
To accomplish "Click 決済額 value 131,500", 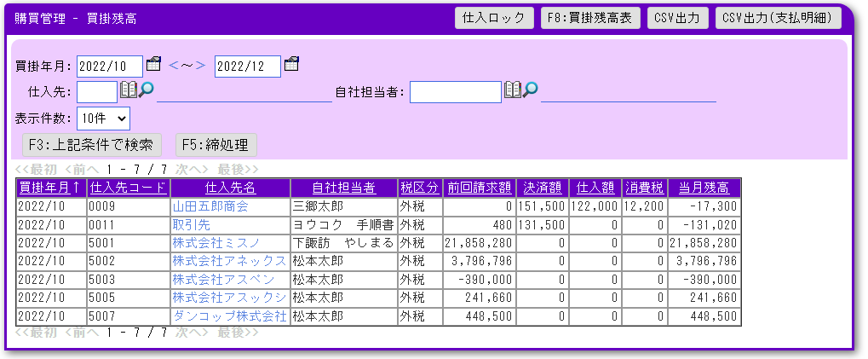I will coord(543,225).
